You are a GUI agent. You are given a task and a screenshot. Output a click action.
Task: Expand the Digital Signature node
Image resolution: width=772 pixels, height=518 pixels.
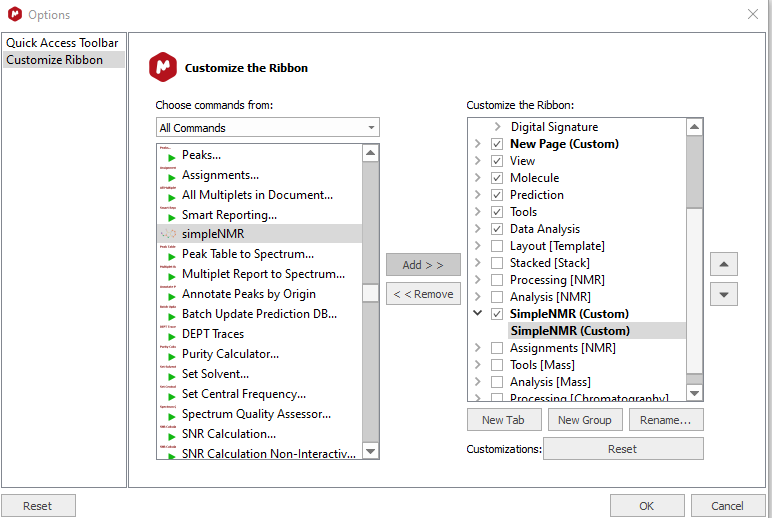tap(497, 127)
